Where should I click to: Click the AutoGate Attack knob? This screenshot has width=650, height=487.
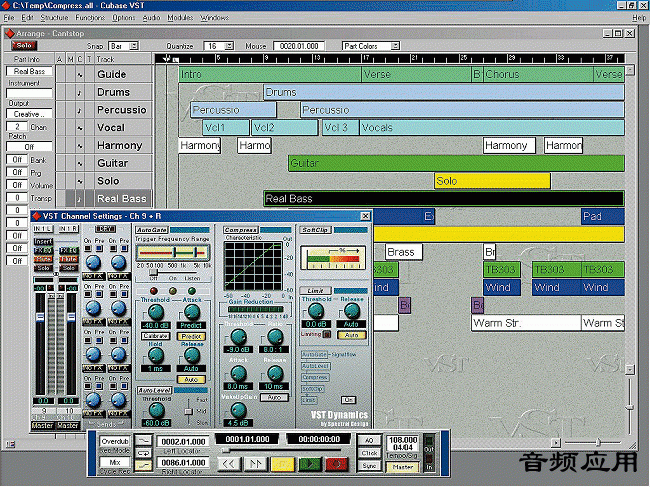pyautogui.click(x=192, y=312)
